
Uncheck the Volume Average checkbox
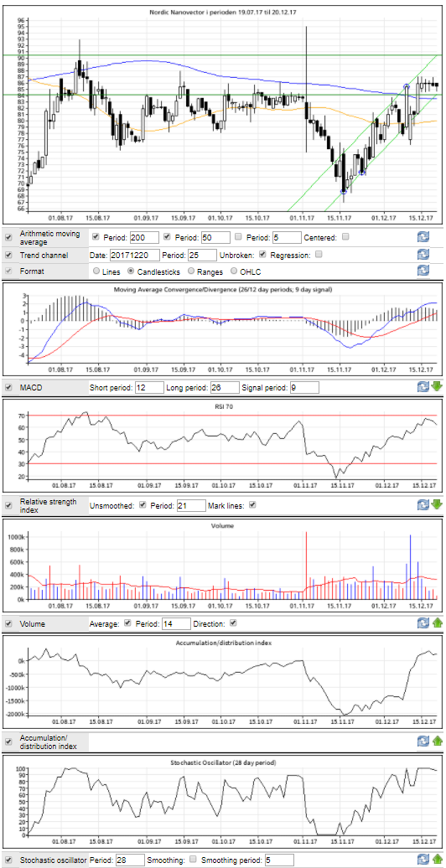tap(127, 623)
